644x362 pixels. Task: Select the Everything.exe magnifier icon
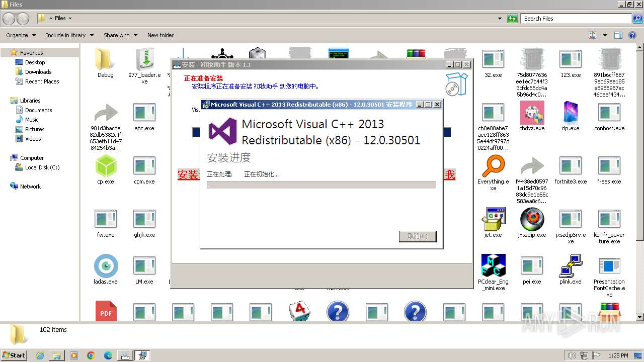(493, 166)
